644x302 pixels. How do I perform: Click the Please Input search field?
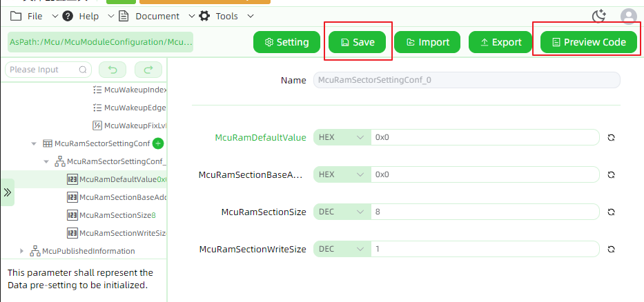pos(48,70)
